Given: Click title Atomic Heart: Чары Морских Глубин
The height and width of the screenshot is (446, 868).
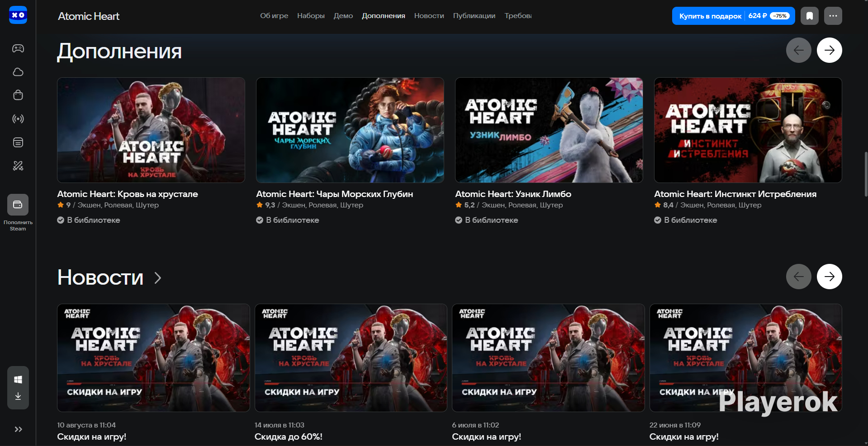Looking at the screenshot, I should click(x=335, y=194).
